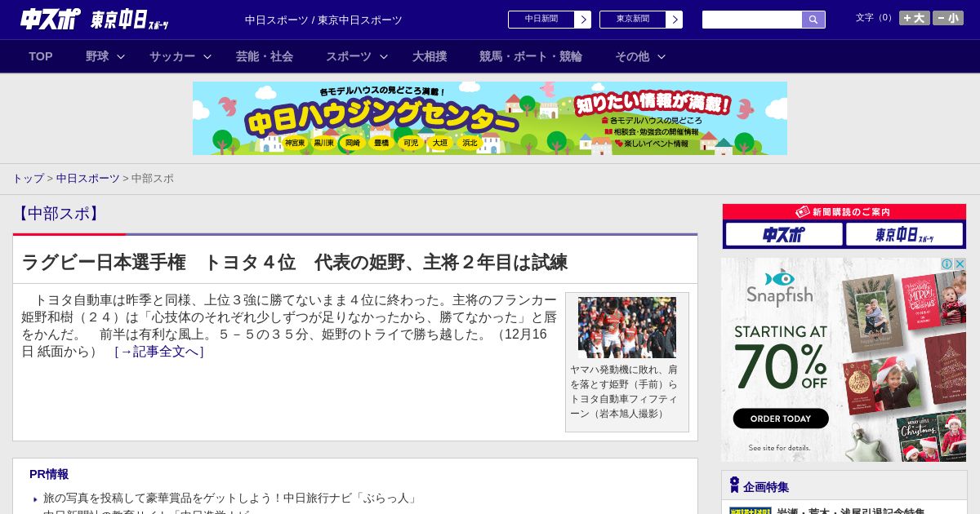Viewport: 980px width, 514px height.
Task: Click the 企画特集 ribbon icon
Action: point(734,485)
